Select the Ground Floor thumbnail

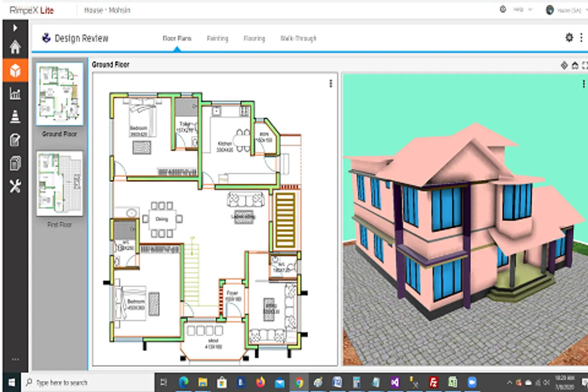(x=60, y=94)
